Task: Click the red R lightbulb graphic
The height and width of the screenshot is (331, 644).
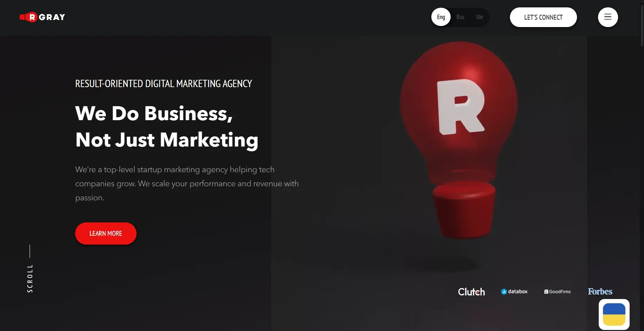Action: click(460, 140)
